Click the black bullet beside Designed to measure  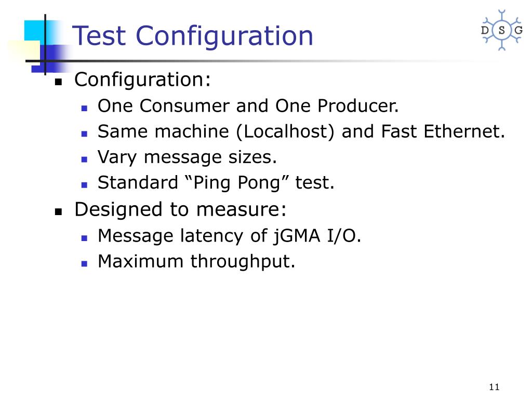pyautogui.click(x=58, y=212)
